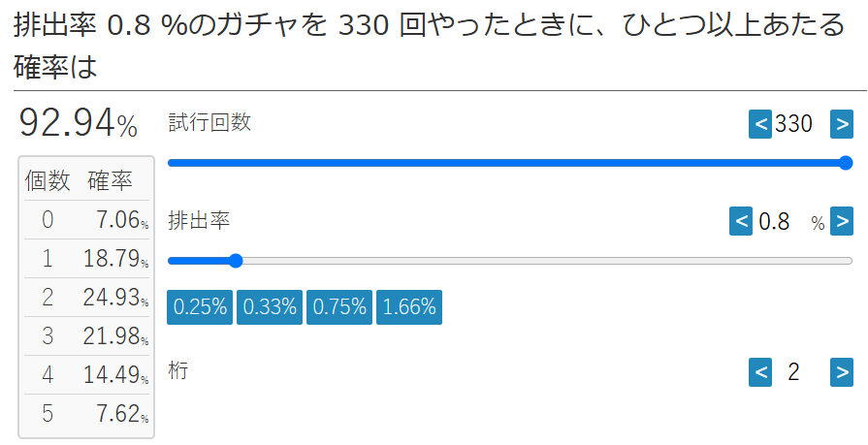This screenshot has height=445, width=868.
Task: Lower the 排出率 with left arrow
Action: point(741,221)
